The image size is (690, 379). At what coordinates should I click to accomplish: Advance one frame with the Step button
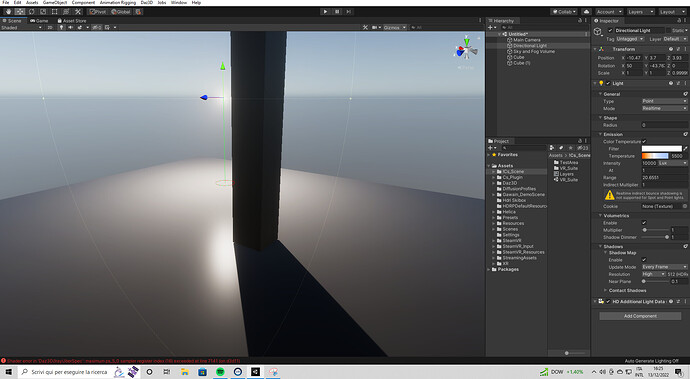(x=349, y=12)
